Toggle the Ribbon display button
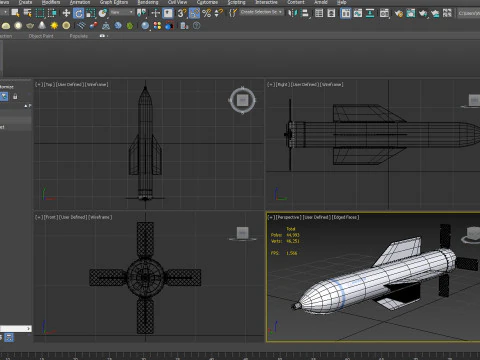This screenshot has height=360, width=480. pyautogui.click(x=346, y=13)
